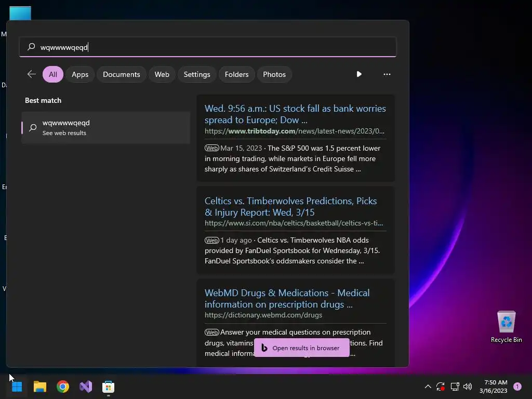
Task: Open the volume speaker tray icon
Action: 468,387
